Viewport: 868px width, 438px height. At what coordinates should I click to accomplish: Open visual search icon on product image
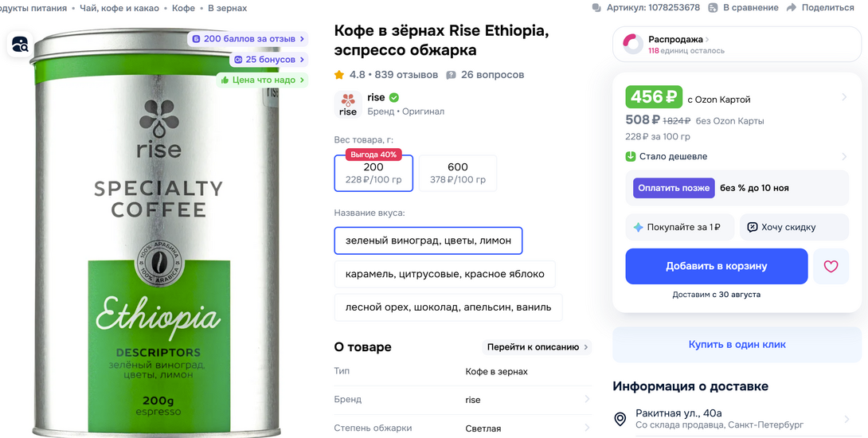click(20, 45)
